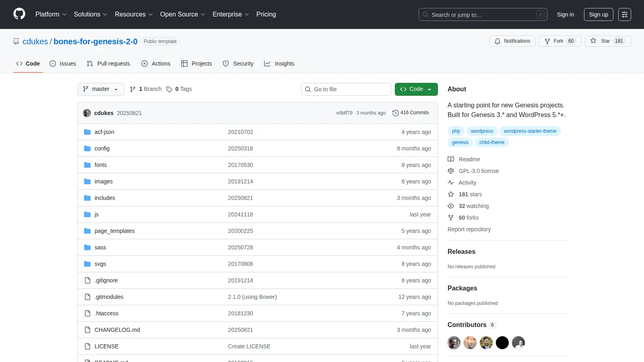Open the e9bff79 commit hash

(344, 113)
